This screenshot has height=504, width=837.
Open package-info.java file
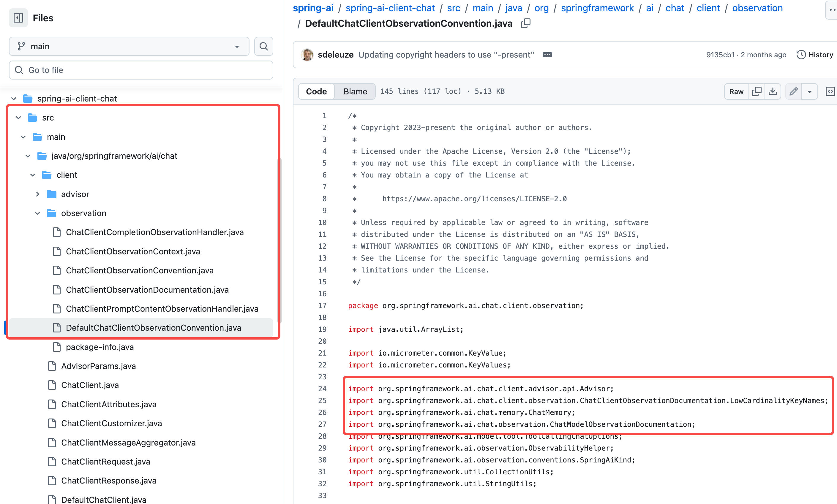[100, 347]
